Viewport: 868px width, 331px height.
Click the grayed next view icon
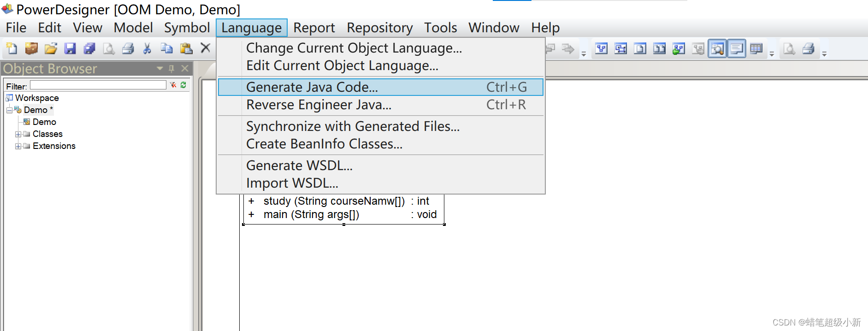(698, 48)
